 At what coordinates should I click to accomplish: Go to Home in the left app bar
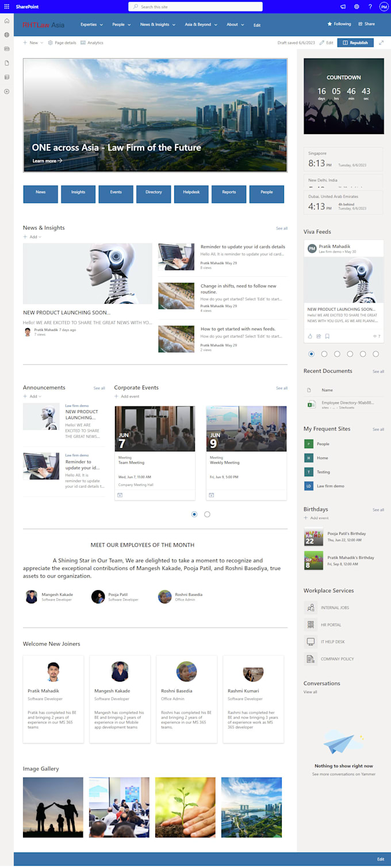click(7, 21)
